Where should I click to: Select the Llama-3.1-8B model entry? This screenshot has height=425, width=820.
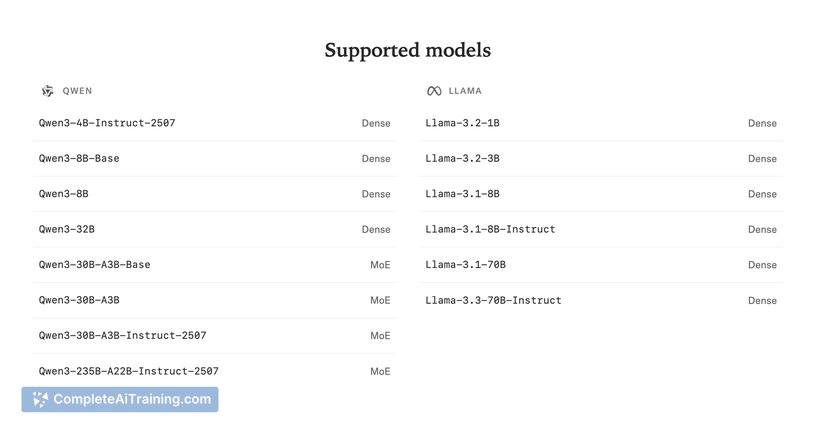[x=462, y=194]
